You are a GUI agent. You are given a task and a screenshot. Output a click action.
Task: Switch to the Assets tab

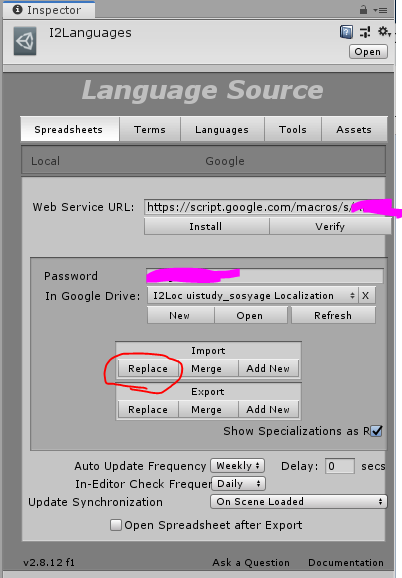point(354,129)
